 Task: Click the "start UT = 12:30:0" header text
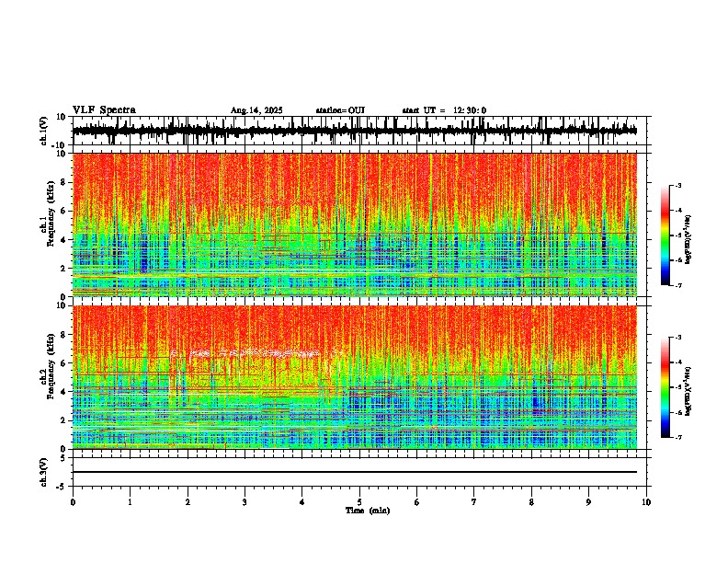[x=444, y=110]
